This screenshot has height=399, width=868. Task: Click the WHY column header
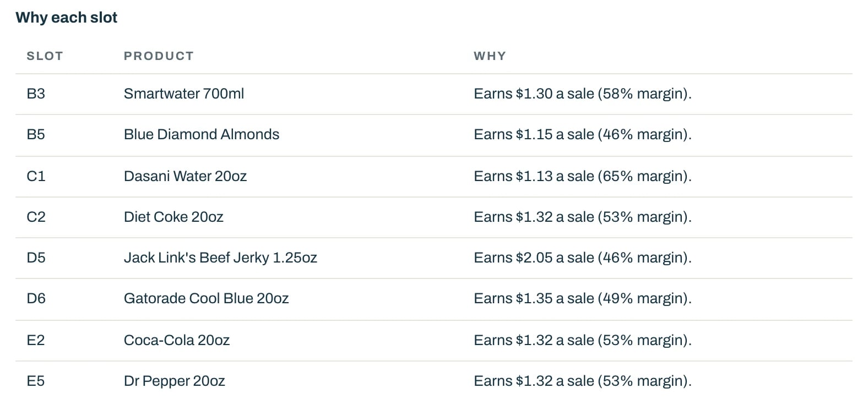pos(490,56)
